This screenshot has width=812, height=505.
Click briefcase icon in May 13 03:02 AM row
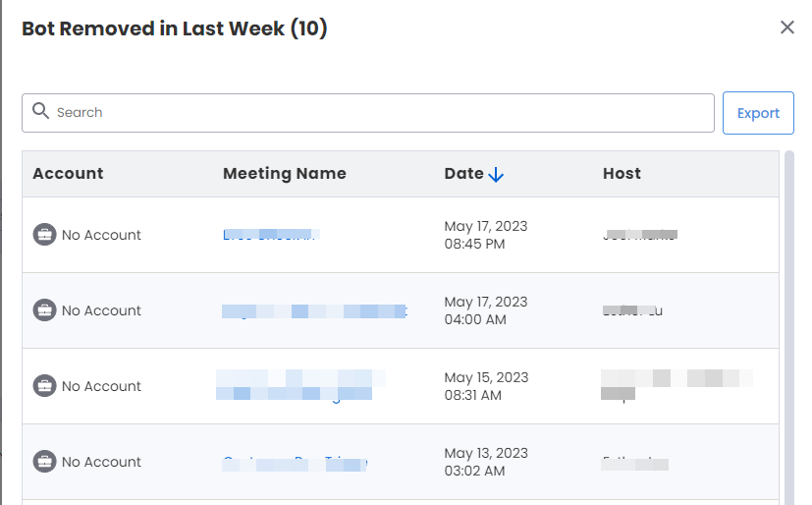(x=44, y=462)
